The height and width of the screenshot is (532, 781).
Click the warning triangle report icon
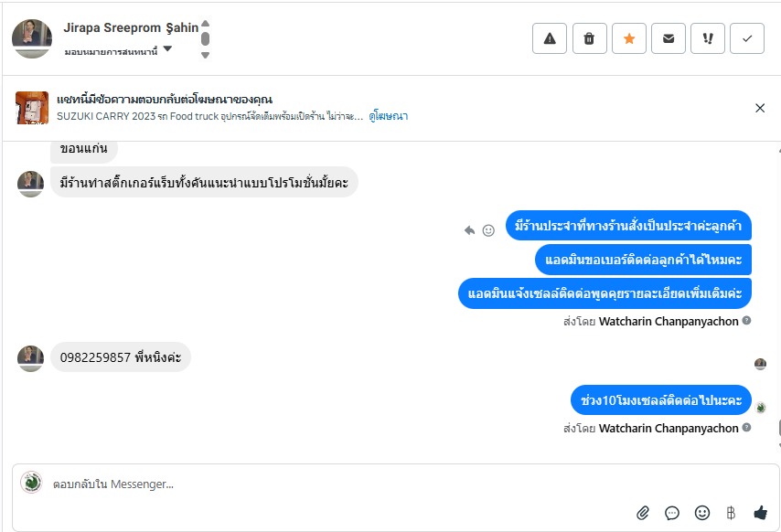point(550,38)
